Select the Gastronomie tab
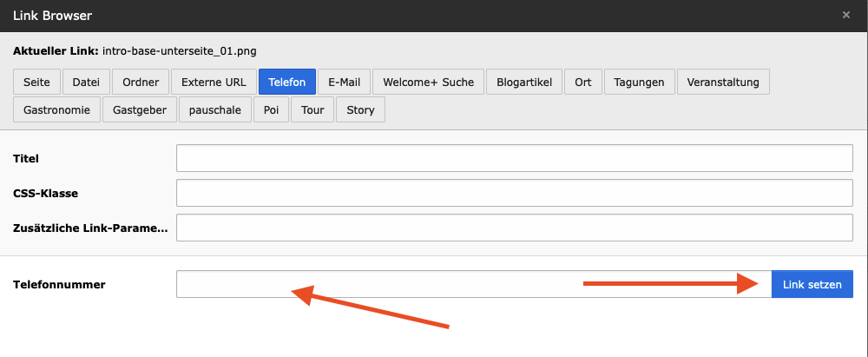 (x=57, y=109)
